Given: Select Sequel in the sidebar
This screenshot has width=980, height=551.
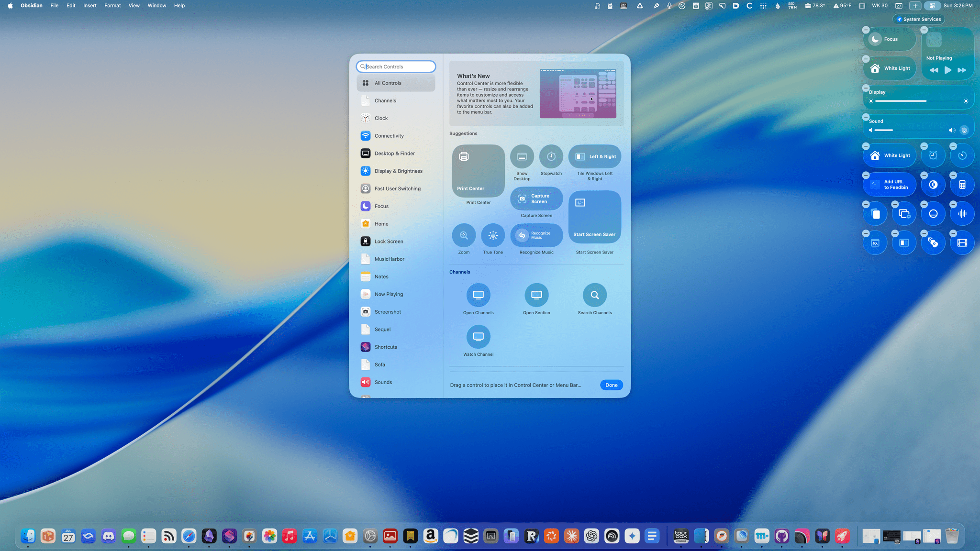Looking at the screenshot, I should (x=396, y=330).
